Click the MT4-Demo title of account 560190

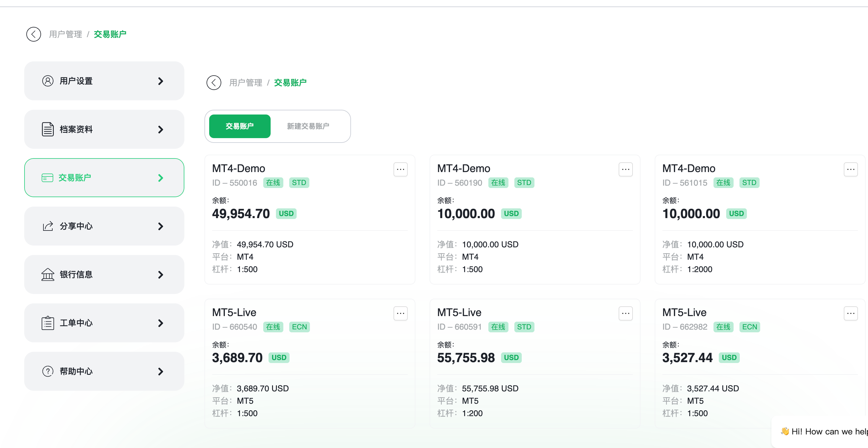click(464, 168)
